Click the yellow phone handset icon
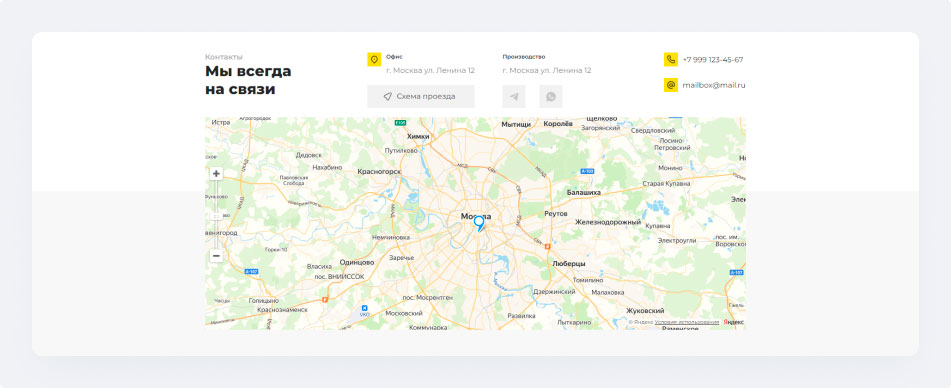 coord(671,59)
